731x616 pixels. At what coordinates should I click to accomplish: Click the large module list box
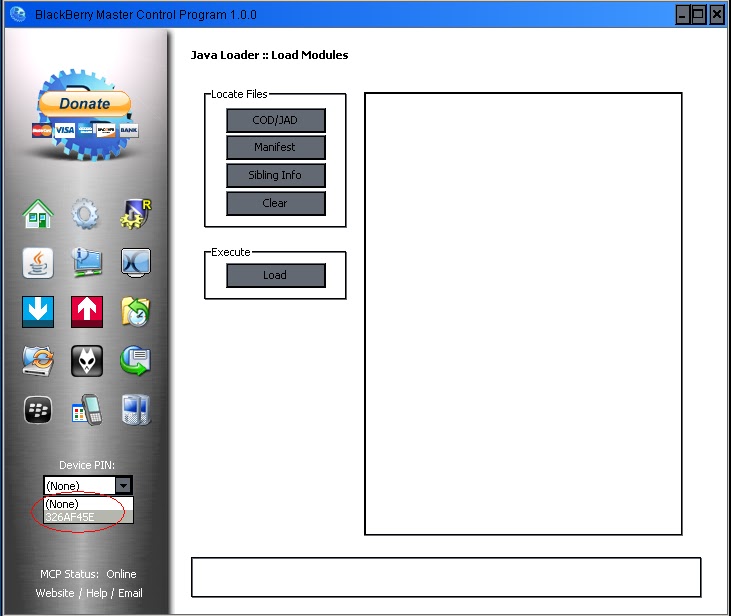point(523,314)
